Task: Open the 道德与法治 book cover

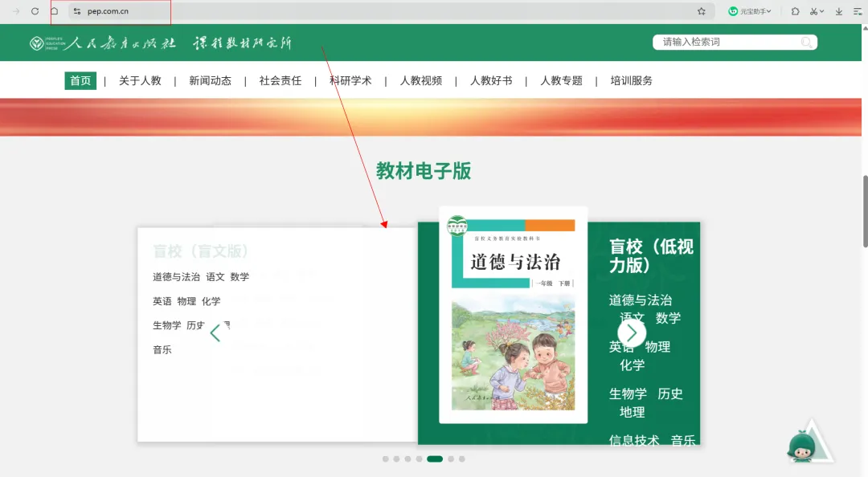Action: pos(513,315)
